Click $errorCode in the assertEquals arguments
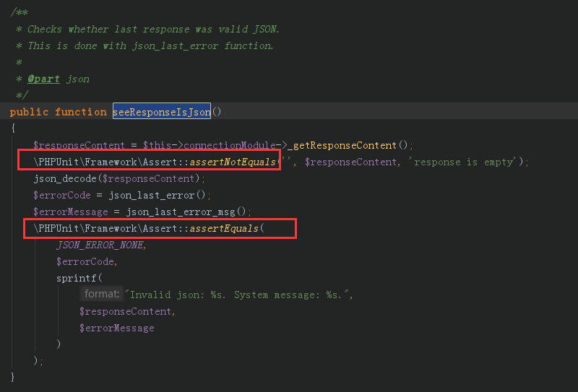The width and height of the screenshot is (578, 392). coord(85,261)
